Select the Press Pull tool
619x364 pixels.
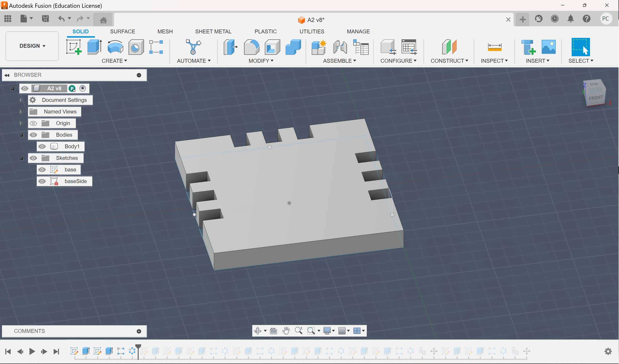click(230, 47)
